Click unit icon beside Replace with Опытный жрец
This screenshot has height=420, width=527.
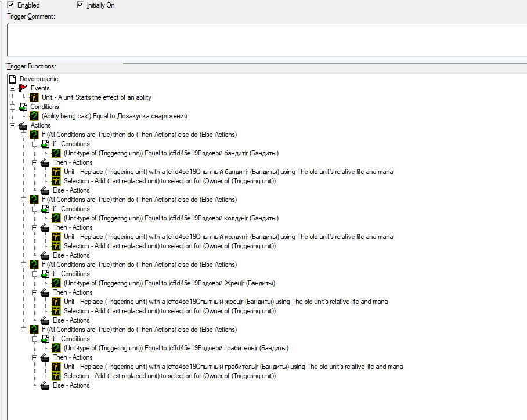pyautogui.click(x=56, y=302)
